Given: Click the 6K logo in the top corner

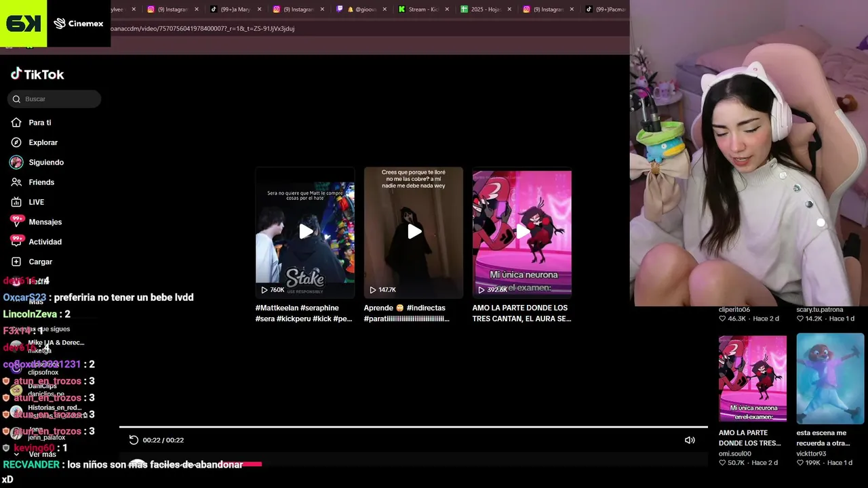Looking at the screenshot, I should click(23, 24).
